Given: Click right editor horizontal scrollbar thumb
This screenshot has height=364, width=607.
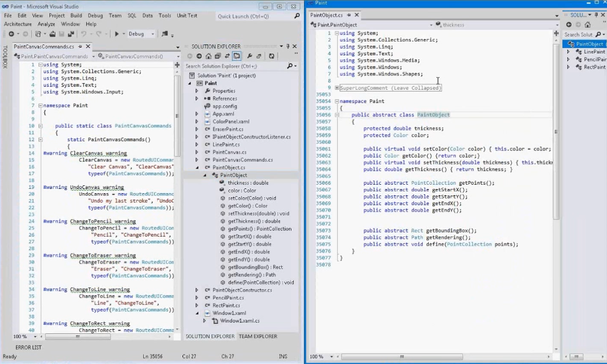Looking at the screenshot, I should pos(402,357).
